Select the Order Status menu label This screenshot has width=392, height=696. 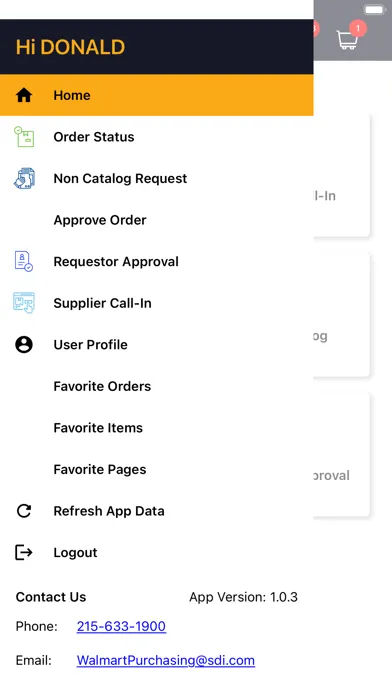tap(94, 137)
